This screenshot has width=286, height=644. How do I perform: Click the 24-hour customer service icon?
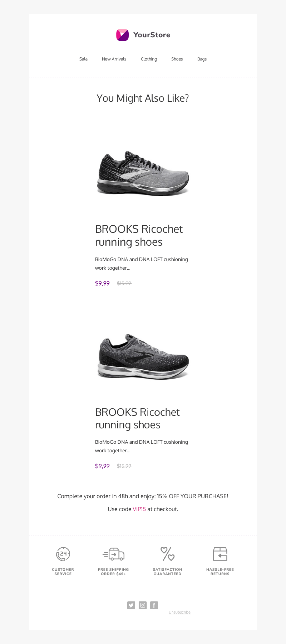(63, 554)
